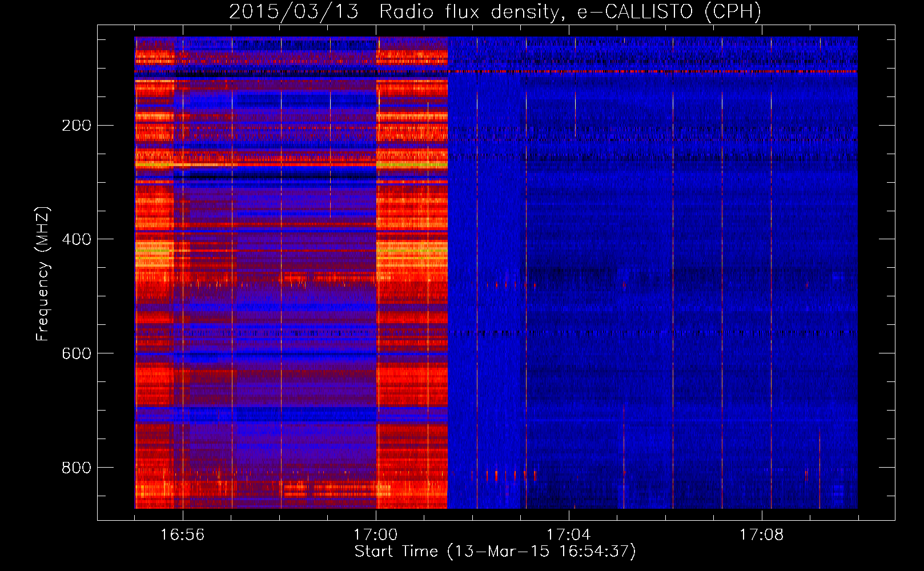Viewport: 924px width, 571px height.
Task: Click the 600 frequency tick label
Action: click(77, 353)
